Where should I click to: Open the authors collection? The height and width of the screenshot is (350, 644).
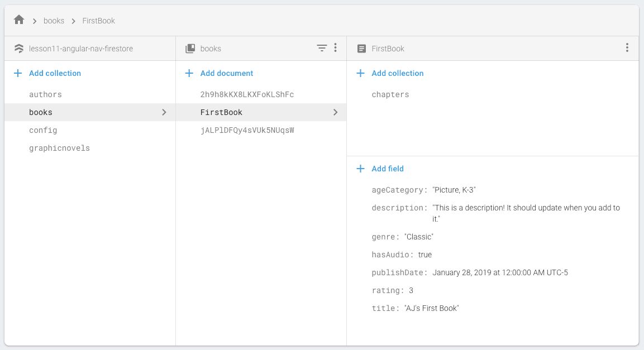45,94
